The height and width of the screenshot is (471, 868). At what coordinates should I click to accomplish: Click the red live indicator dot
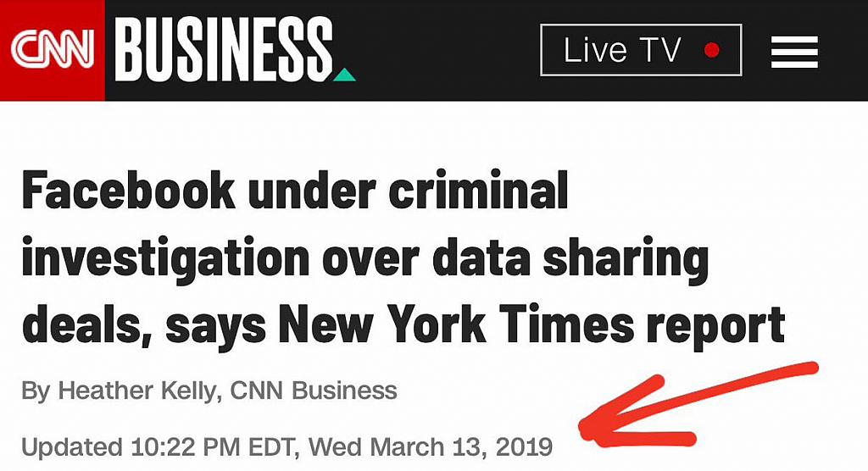click(x=711, y=51)
